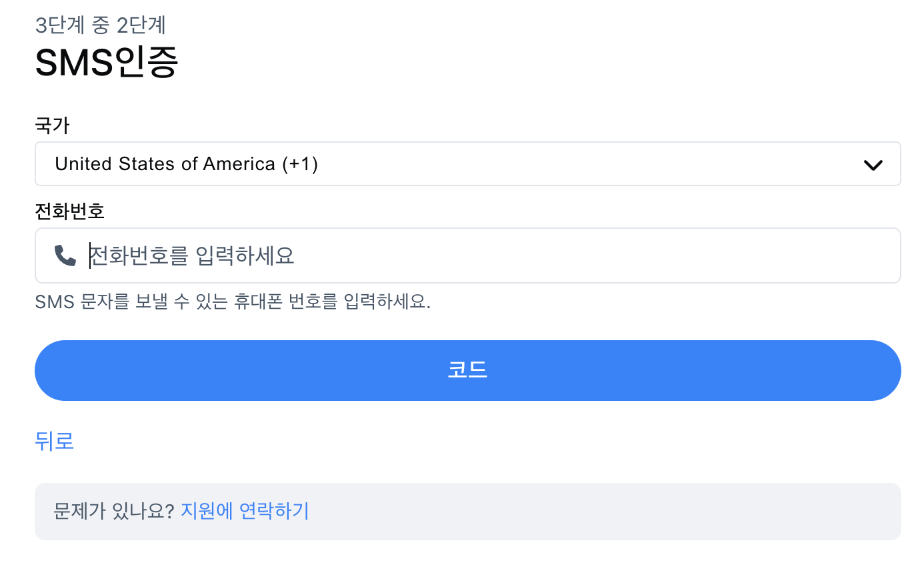
Task: Click the SMS인증 page heading
Action: (107, 62)
